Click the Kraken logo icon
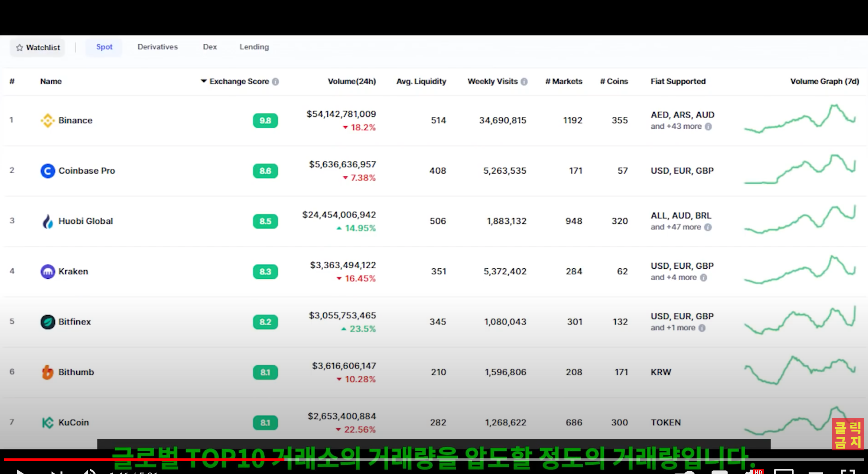The height and width of the screenshot is (474, 868). point(48,272)
